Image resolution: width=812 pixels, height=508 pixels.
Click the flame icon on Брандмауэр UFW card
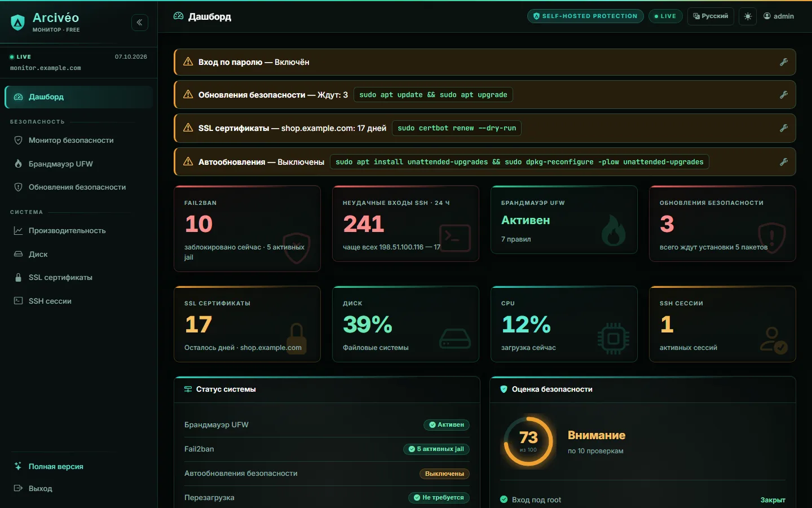pos(614,230)
